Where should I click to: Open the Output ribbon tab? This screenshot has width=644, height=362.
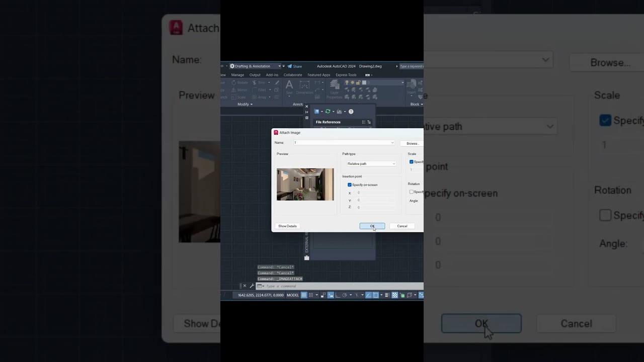click(255, 75)
